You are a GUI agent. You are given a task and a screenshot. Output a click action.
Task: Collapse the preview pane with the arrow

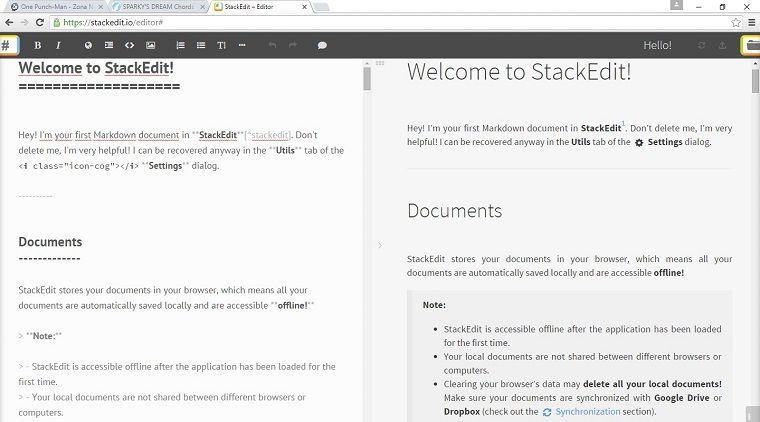(x=380, y=245)
